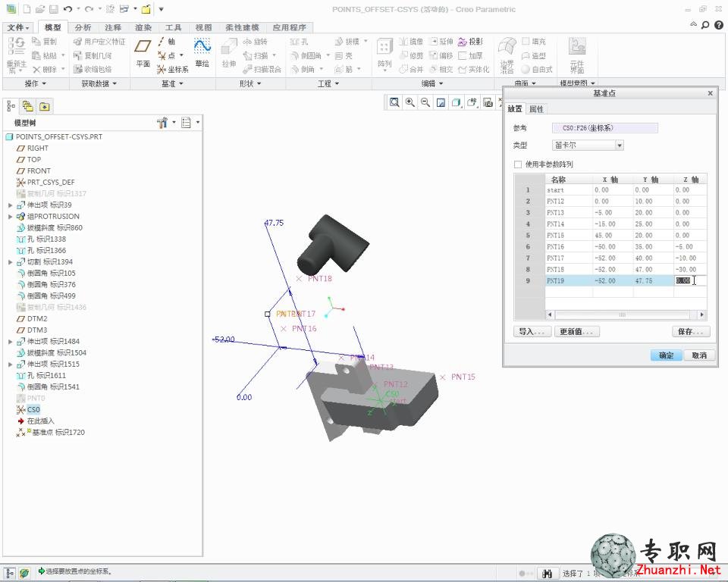The image size is (728, 582).
Task: Click the Refit view icon in graphics toolbar
Action: click(394, 102)
